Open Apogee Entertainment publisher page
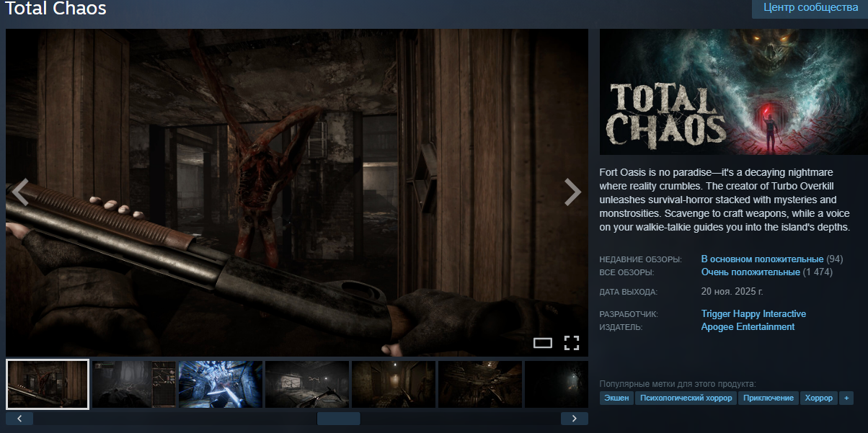868x433 pixels. 748,327
